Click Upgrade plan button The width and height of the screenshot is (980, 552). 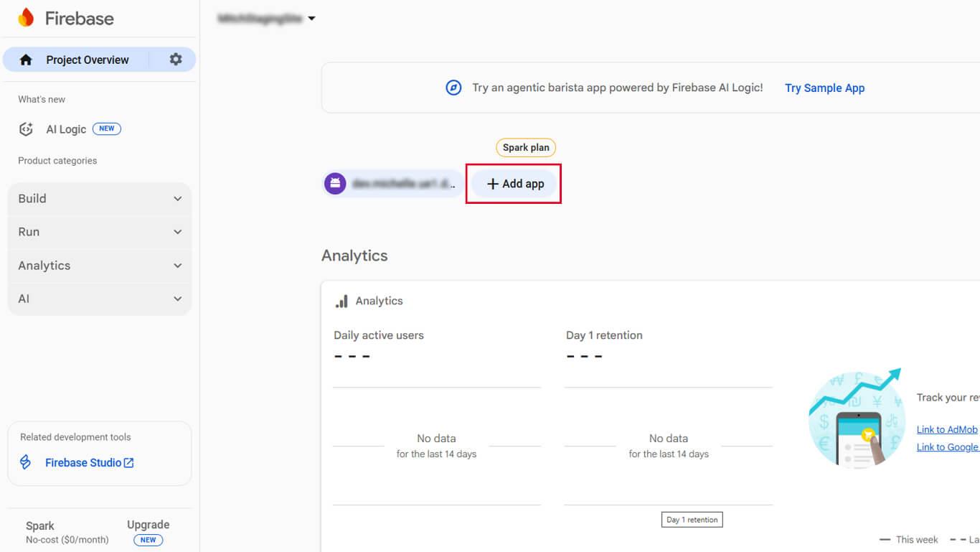[x=148, y=525]
